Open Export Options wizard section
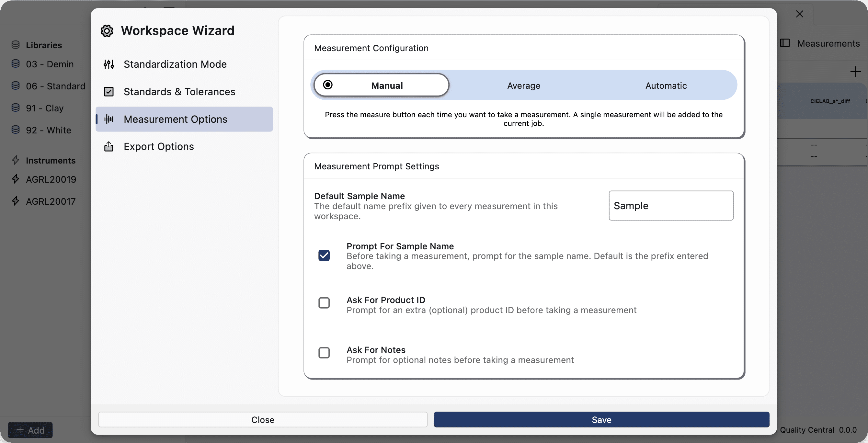This screenshot has height=443, width=868. [184, 147]
